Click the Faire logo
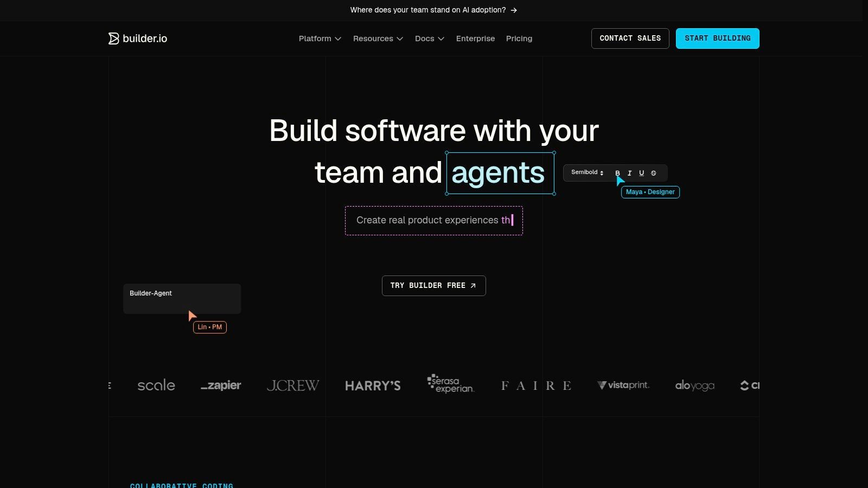This screenshot has height=488, width=868. [536, 386]
